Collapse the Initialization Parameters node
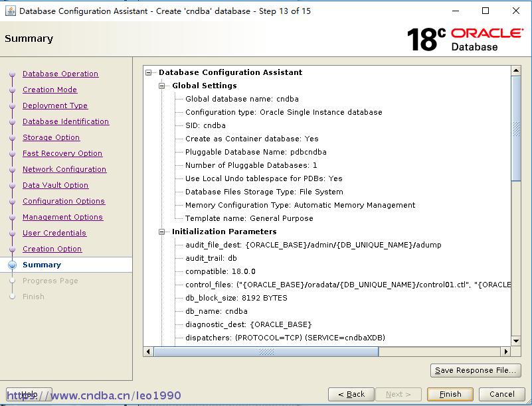 click(x=162, y=232)
